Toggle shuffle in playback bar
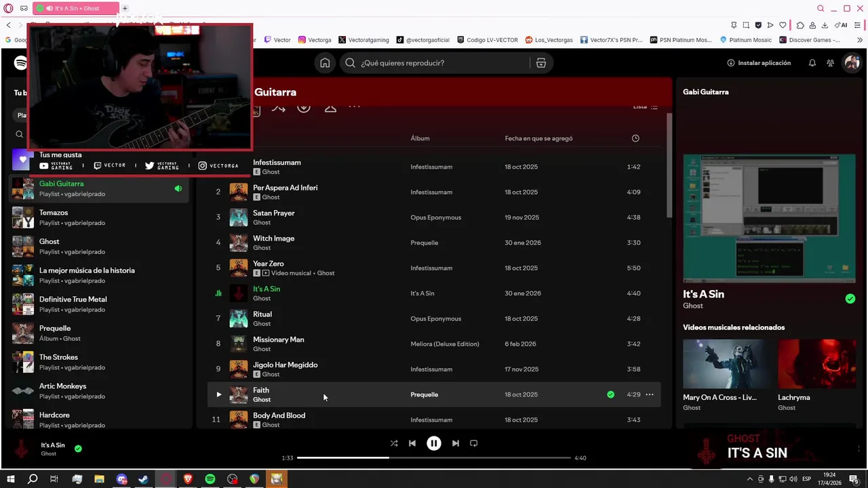The height and width of the screenshot is (488, 868). [394, 443]
